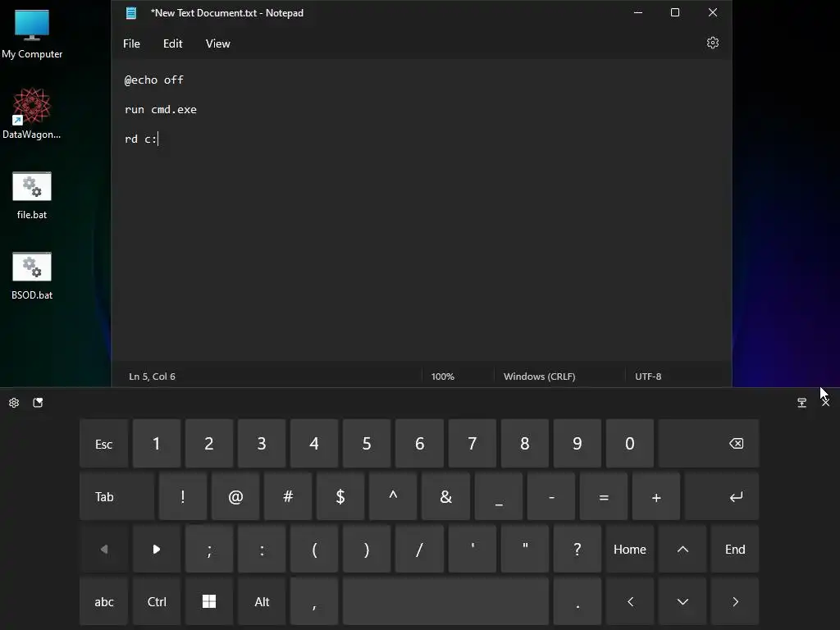Tap the Windows logo key
Viewport: 840px width, 630px height.
pos(209,601)
